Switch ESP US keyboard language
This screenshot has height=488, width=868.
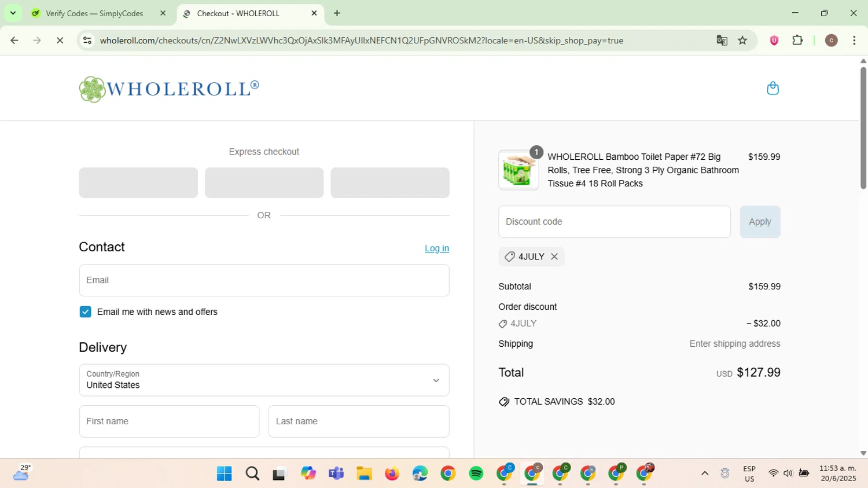tap(749, 474)
